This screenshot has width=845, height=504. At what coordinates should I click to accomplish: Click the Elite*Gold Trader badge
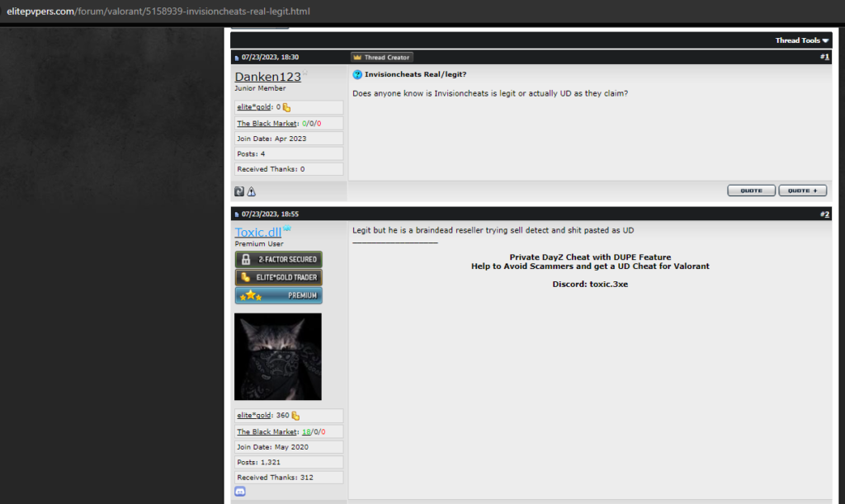278,277
